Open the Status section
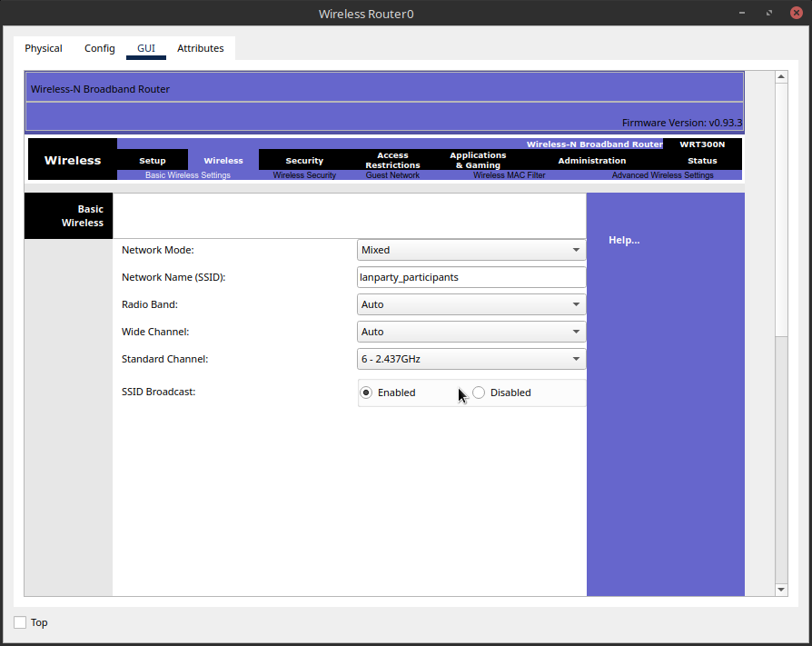Screen dimensions: 812x646 coord(702,161)
